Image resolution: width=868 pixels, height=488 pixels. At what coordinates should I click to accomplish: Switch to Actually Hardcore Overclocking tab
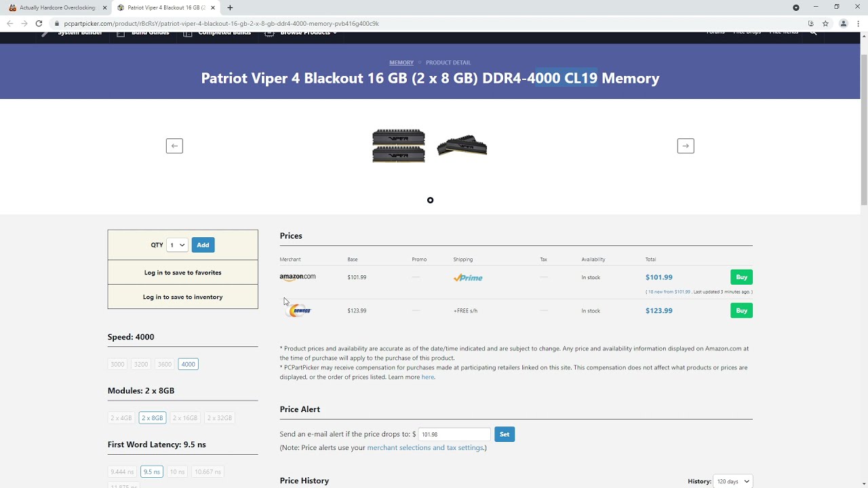click(x=56, y=7)
